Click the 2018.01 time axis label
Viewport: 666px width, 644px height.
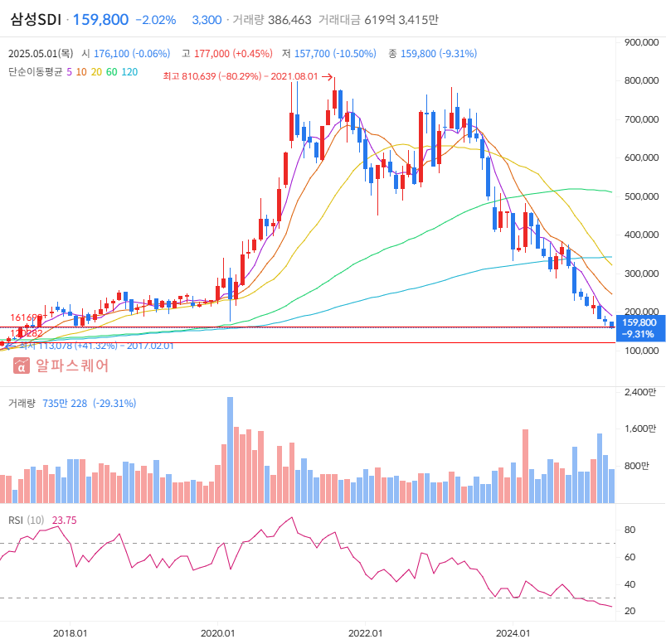[x=70, y=633]
